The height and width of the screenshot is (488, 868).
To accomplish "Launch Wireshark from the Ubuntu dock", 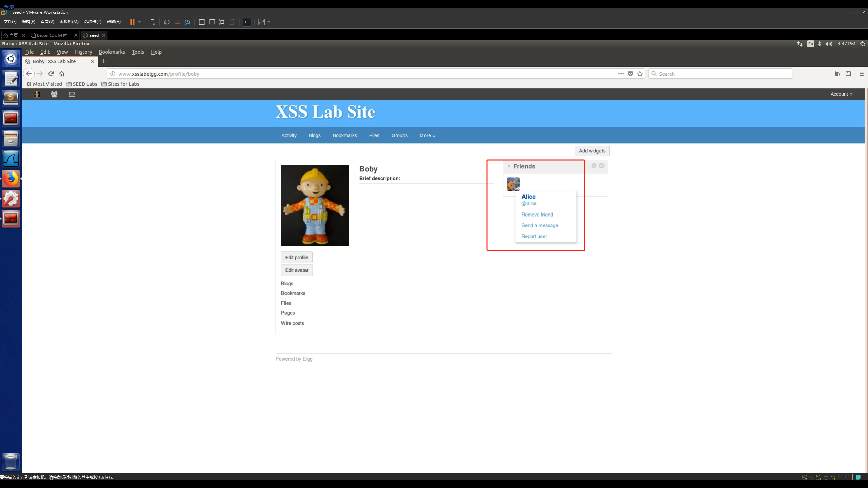I will pyautogui.click(x=11, y=159).
